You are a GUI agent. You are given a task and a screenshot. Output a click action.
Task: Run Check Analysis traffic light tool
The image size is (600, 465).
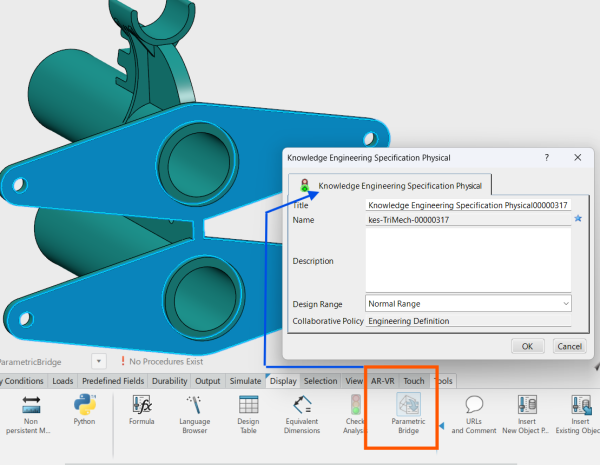click(x=355, y=414)
